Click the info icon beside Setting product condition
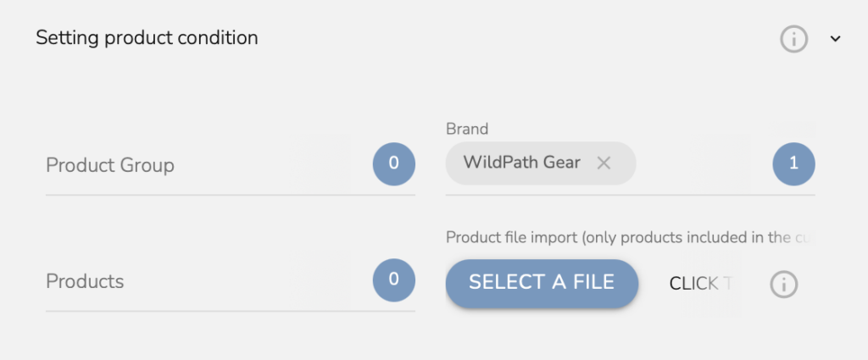 [793, 39]
